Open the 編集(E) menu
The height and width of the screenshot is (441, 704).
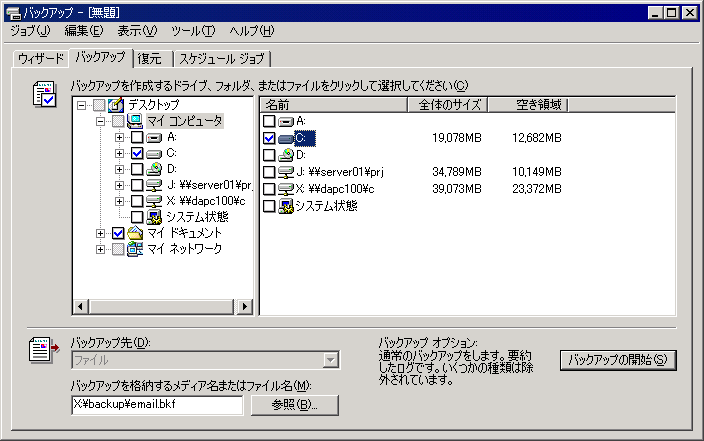(x=84, y=31)
